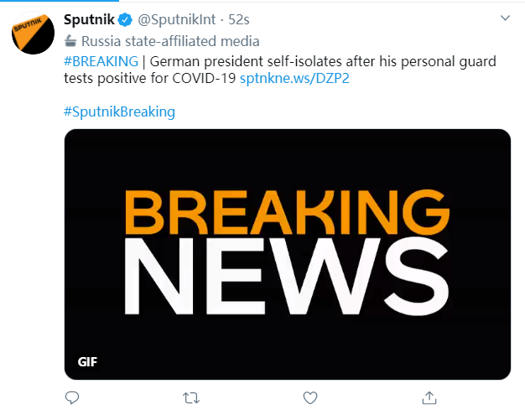The image size is (525, 420).
Task: Open the #SputnikBreaking hashtag
Action: click(x=119, y=111)
